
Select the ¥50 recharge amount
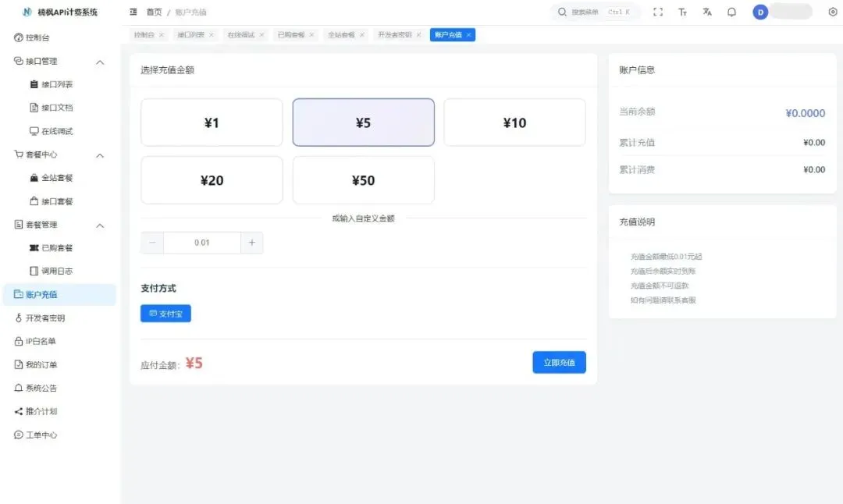click(364, 180)
